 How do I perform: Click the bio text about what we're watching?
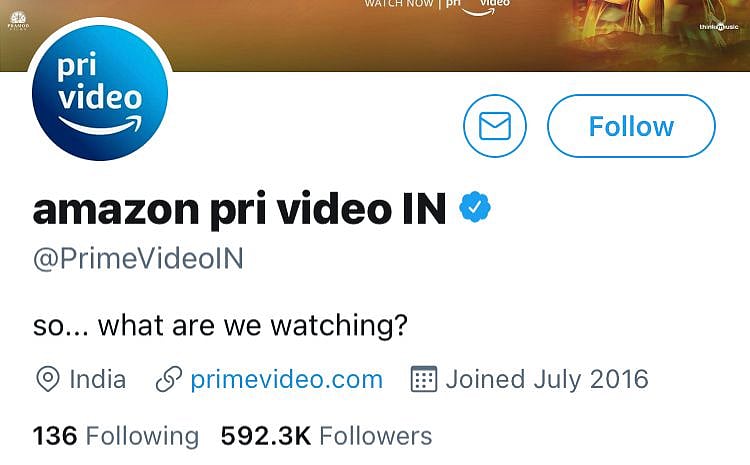coord(220,325)
